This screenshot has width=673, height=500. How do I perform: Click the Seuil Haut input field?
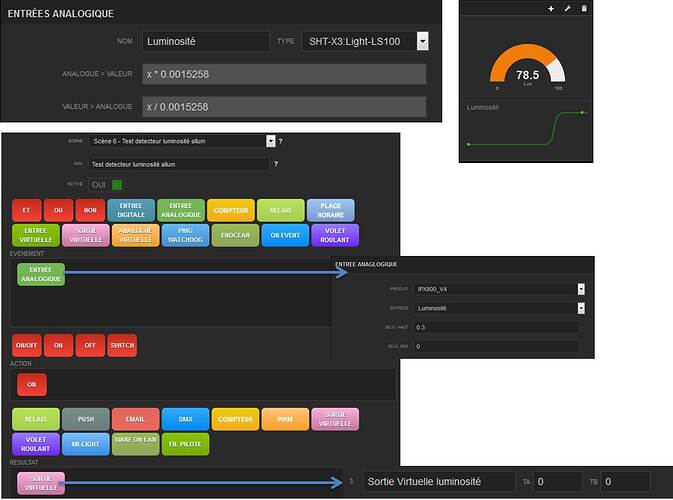click(x=496, y=327)
